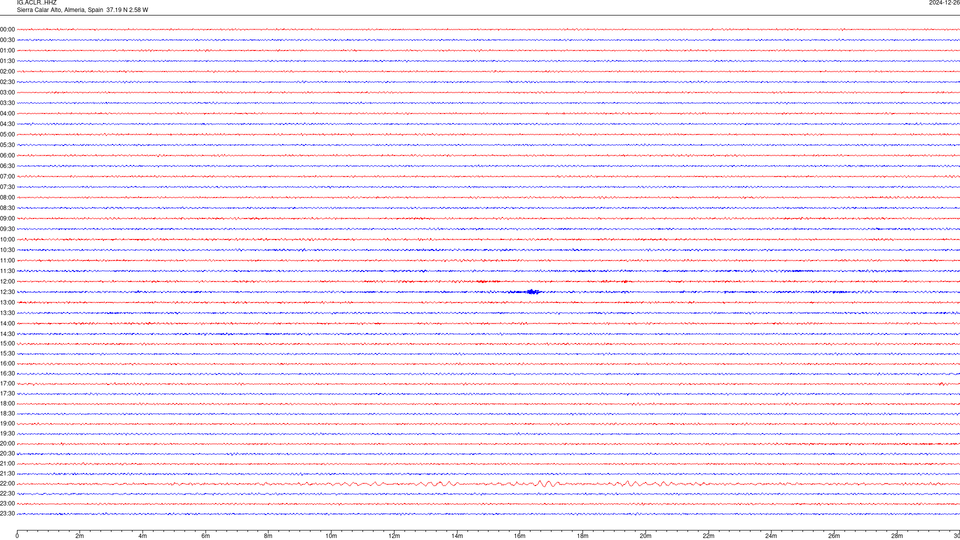Select the 17:00 trace time label
The height and width of the screenshot is (540, 960).
pos(7,384)
